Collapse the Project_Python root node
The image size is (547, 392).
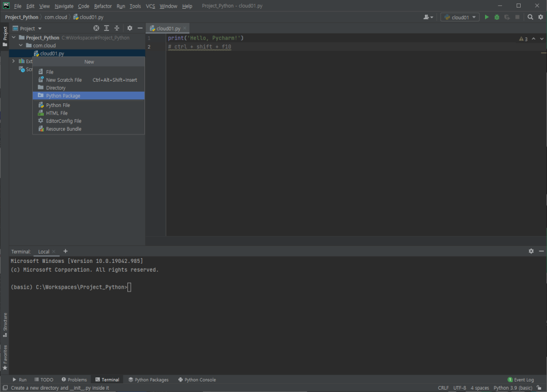tap(13, 37)
